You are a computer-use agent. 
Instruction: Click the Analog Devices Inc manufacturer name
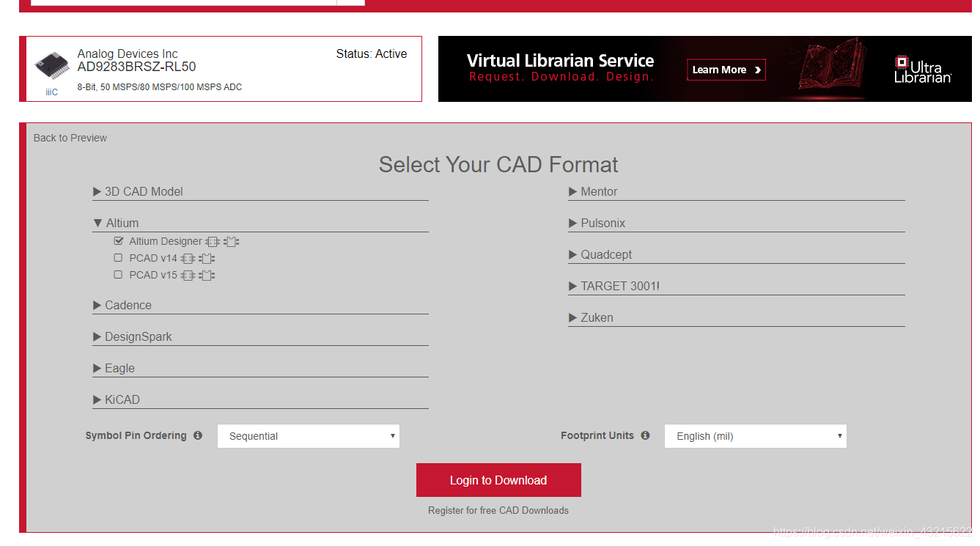coord(128,54)
